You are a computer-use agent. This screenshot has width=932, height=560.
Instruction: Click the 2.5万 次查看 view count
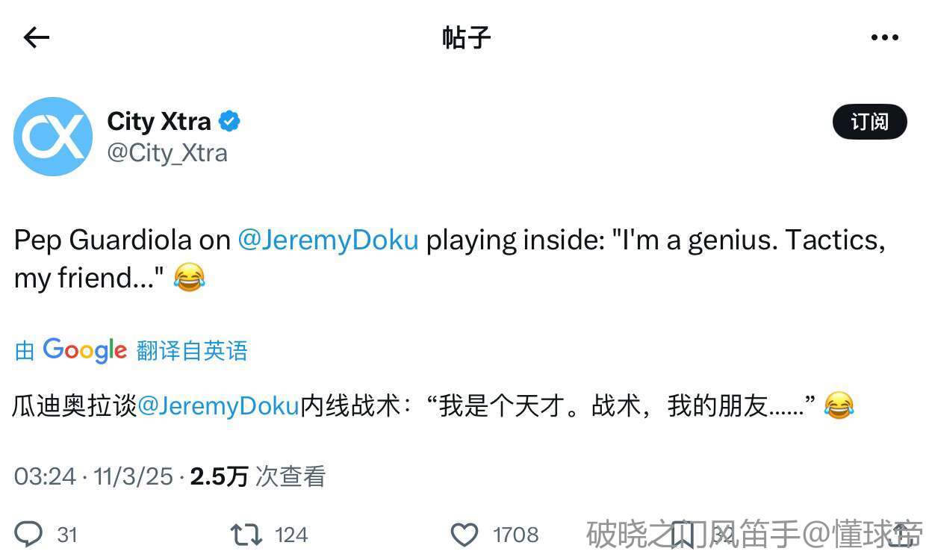258,476
